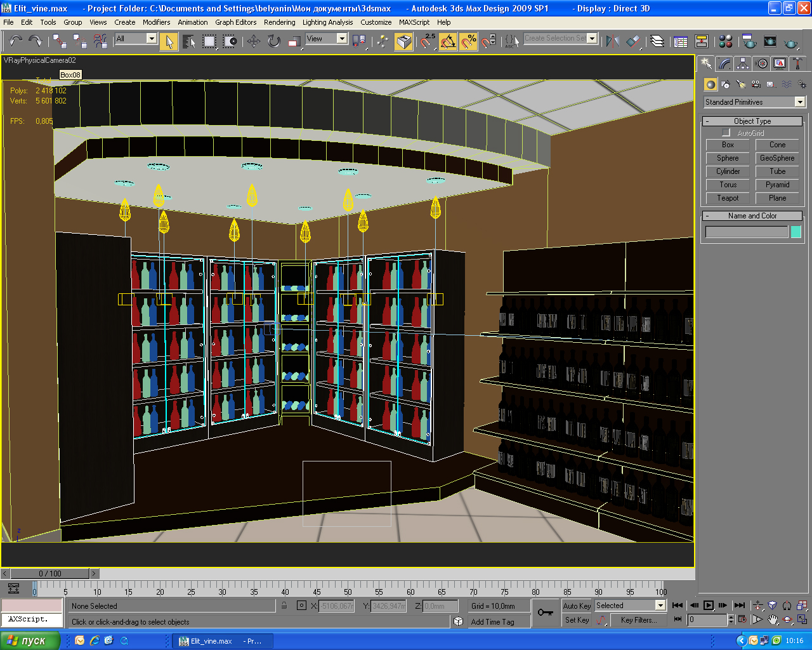Open the Material Editor spheres icon
Screen dimensions: 812x650
[x=726, y=42]
